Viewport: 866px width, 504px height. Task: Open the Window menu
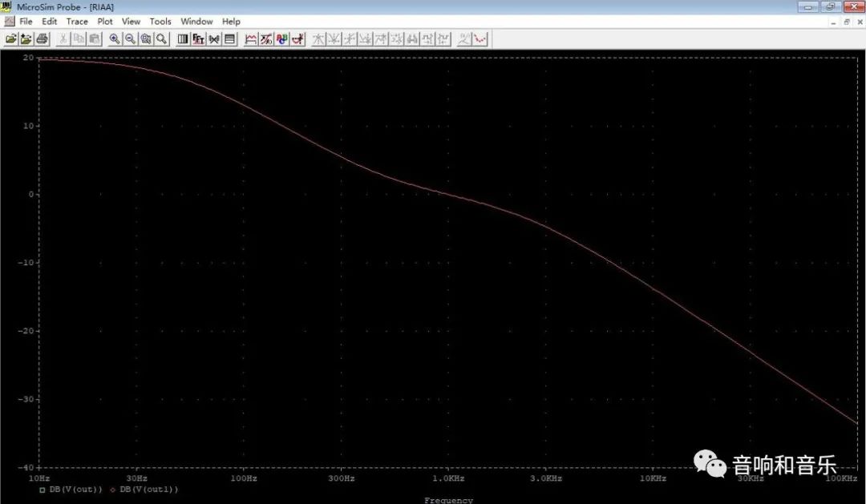click(196, 22)
